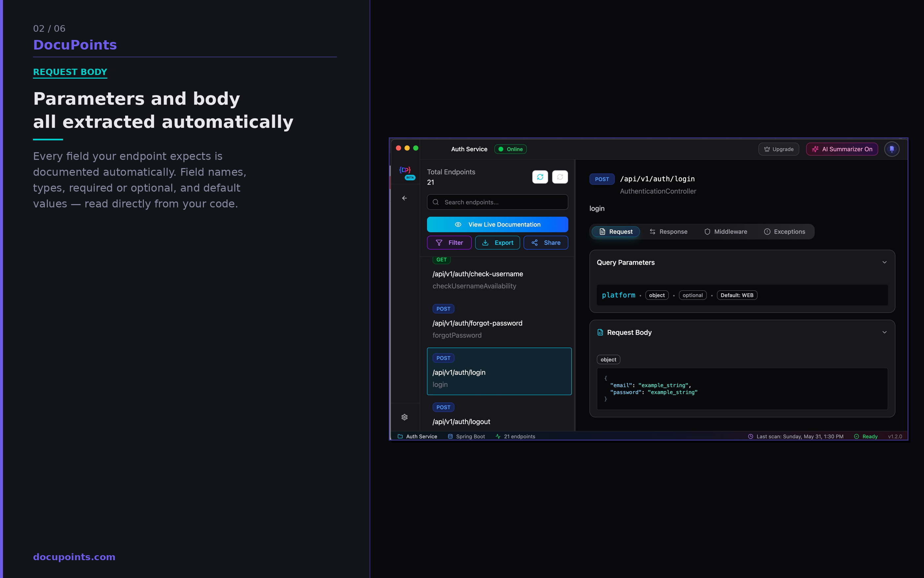Click the BETA badge under logo

pos(410,178)
